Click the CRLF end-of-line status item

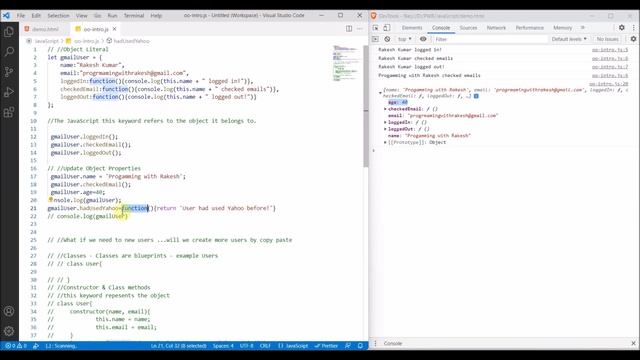click(265, 346)
